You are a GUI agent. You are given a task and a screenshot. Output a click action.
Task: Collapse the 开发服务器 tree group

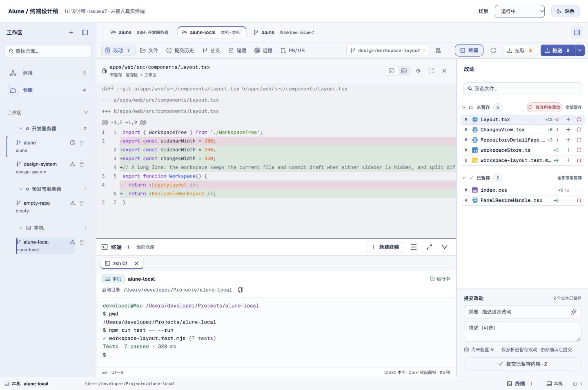pyautogui.click(x=21, y=129)
